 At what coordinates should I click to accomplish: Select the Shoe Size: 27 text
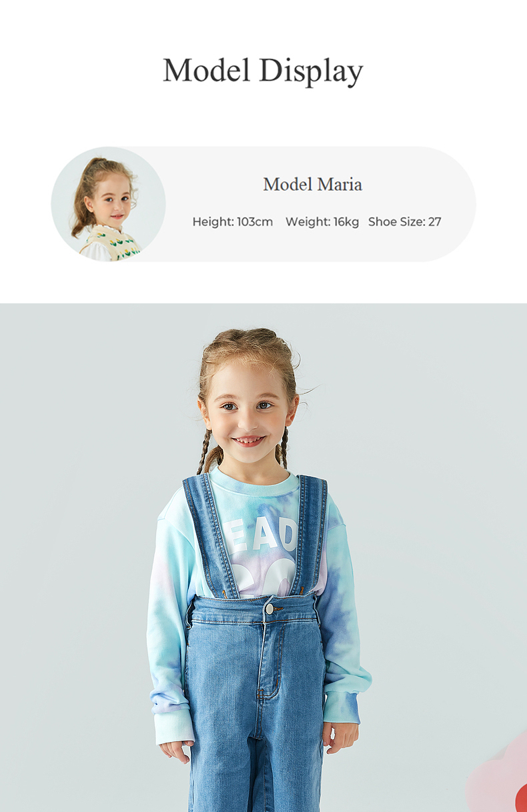point(405,222)
